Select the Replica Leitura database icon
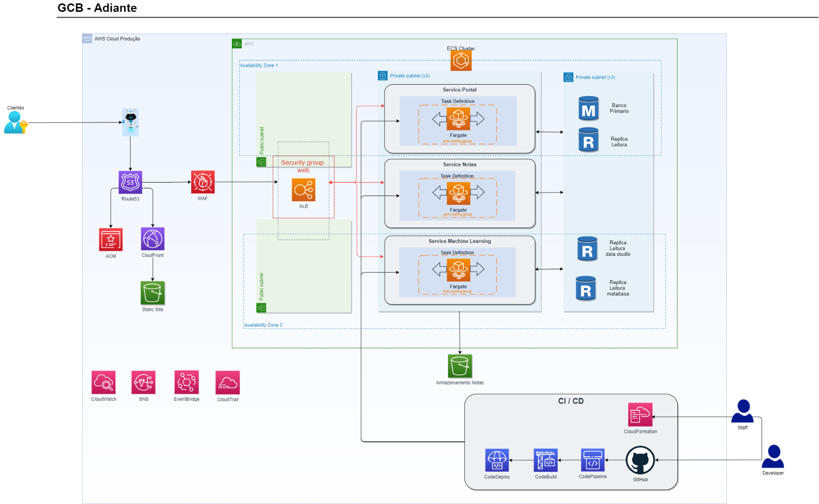The image size is (819, 504). pos(589,140)
